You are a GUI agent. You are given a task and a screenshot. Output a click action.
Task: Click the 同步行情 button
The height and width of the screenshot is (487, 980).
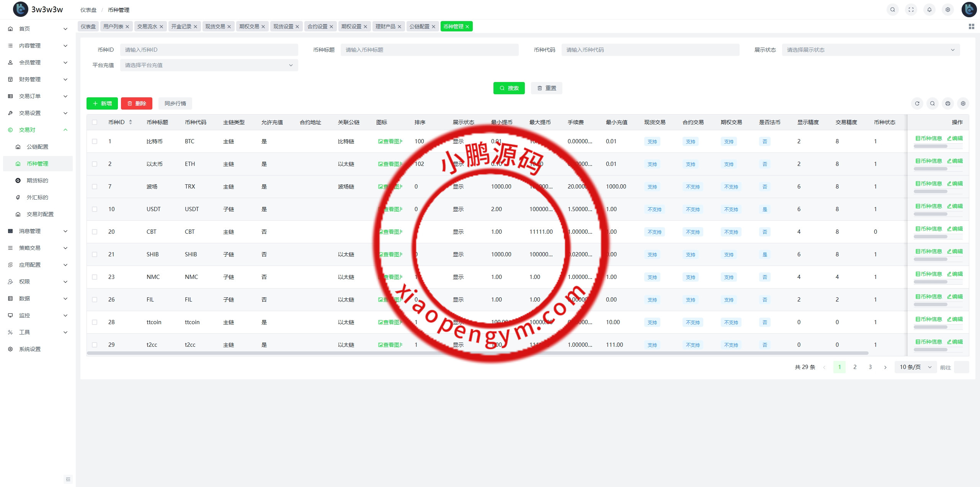point(175,103)
